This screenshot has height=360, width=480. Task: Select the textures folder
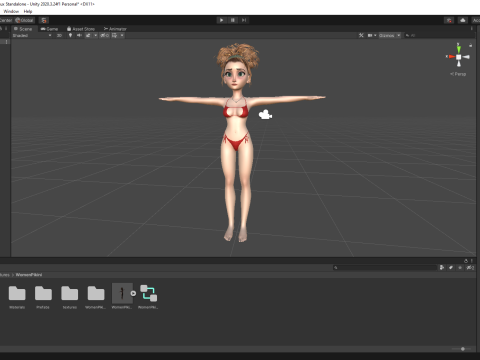click(70, 297)
